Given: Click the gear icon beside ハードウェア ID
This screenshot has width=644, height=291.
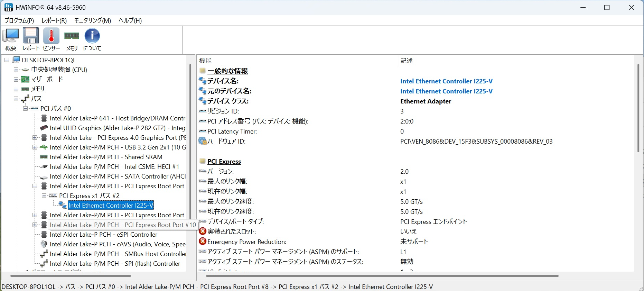Looking at the screenshot, I should pos(203,141).
